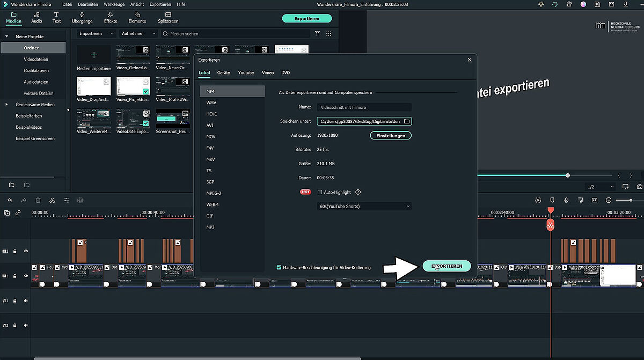Uncheck Hardware-Beschleunigung für Video-Kodierung
644x360 pixels.
(x=279, y=267)
